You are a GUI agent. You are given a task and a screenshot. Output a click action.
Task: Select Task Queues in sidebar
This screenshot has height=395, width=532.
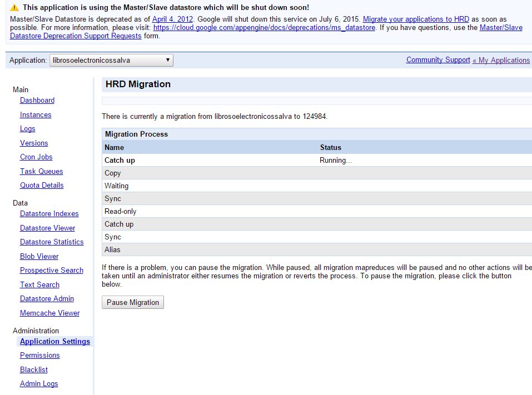coord(42,172)
